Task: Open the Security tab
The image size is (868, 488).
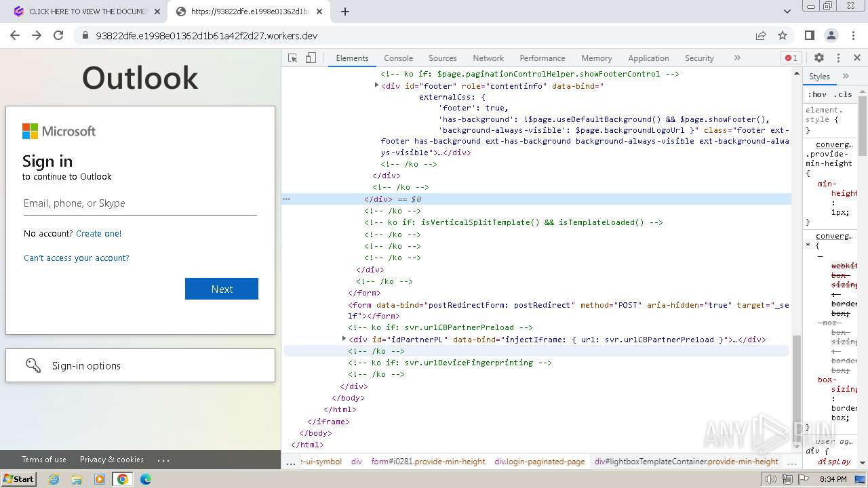Action: [x=699, y=58]
